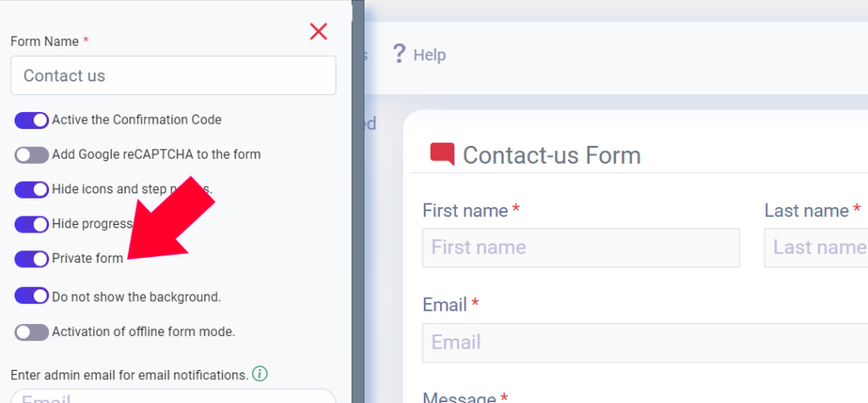Click the admin email notifications input
868x403 pixels.
coord(173,396)
